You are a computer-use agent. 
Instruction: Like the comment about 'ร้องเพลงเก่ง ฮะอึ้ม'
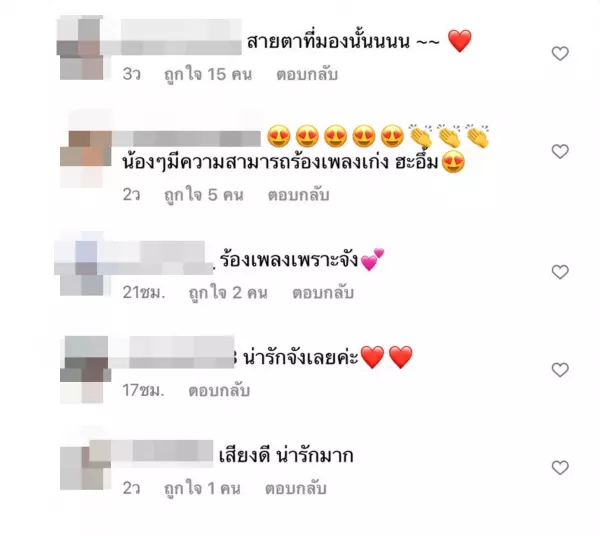(560, 152)
